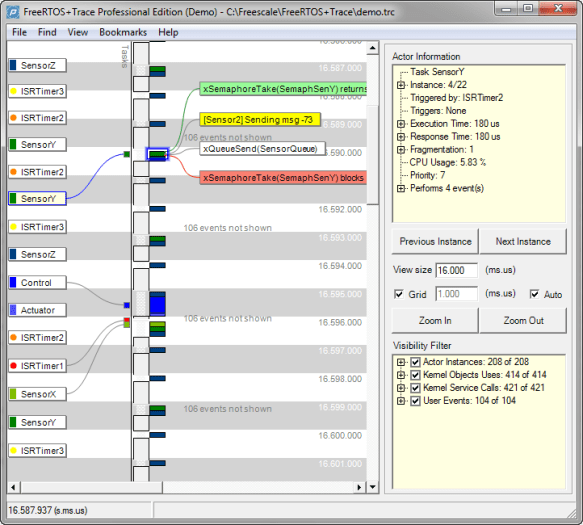The image size is (583, 525).
Task: Select the Control actor label
Action: coord(38,283)
